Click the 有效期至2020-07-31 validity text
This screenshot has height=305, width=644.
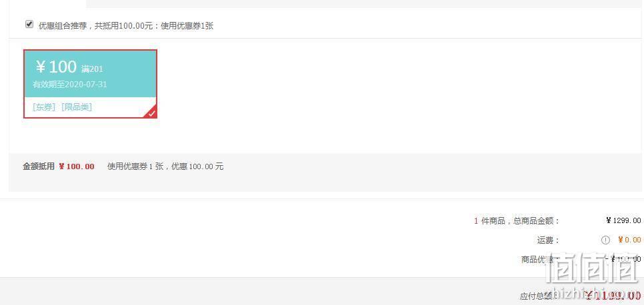click(x=70, y=85)
